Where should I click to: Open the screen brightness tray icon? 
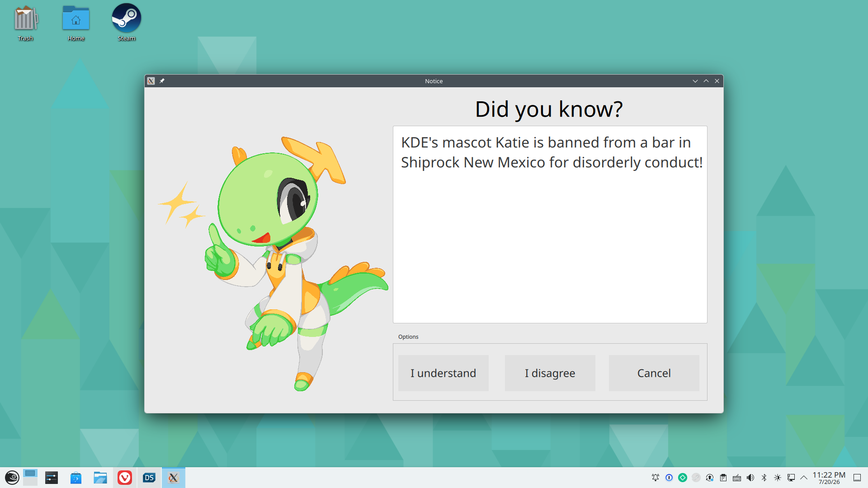[x=778, y=478]
